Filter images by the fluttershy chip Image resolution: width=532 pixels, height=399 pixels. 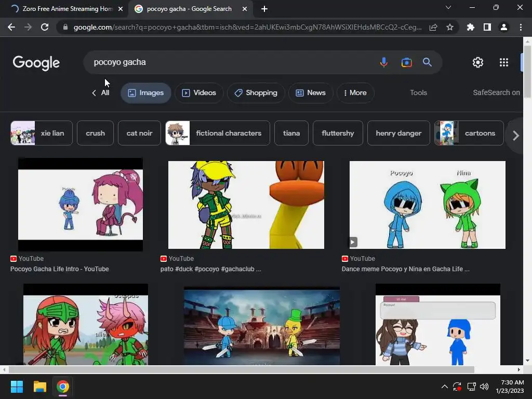click(338, 133)
